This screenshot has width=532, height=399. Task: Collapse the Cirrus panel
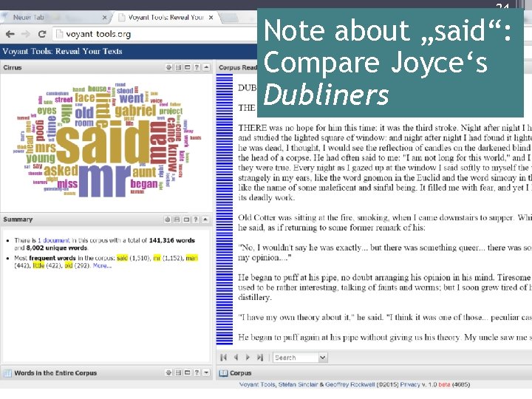[206, 67]
